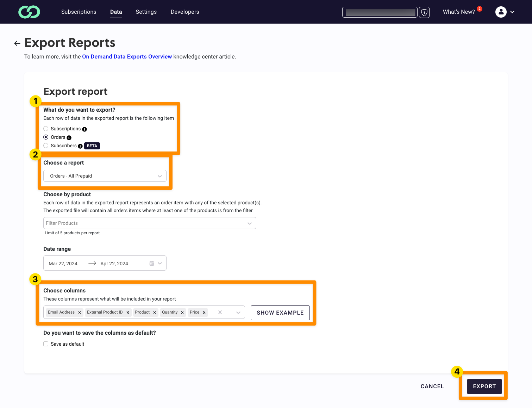Click the Limit of 5 products per report note
The image size is (532, 408).
pos(72,233)
